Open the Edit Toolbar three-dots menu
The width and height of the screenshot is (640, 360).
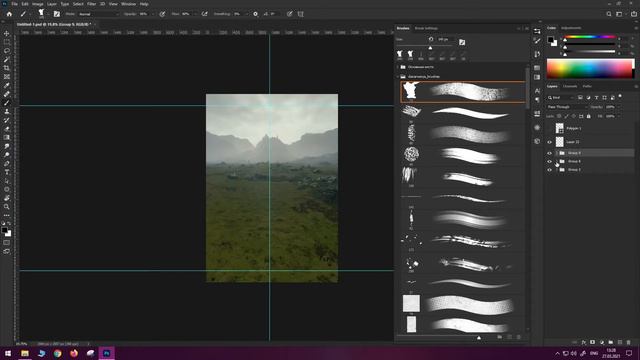7,215
